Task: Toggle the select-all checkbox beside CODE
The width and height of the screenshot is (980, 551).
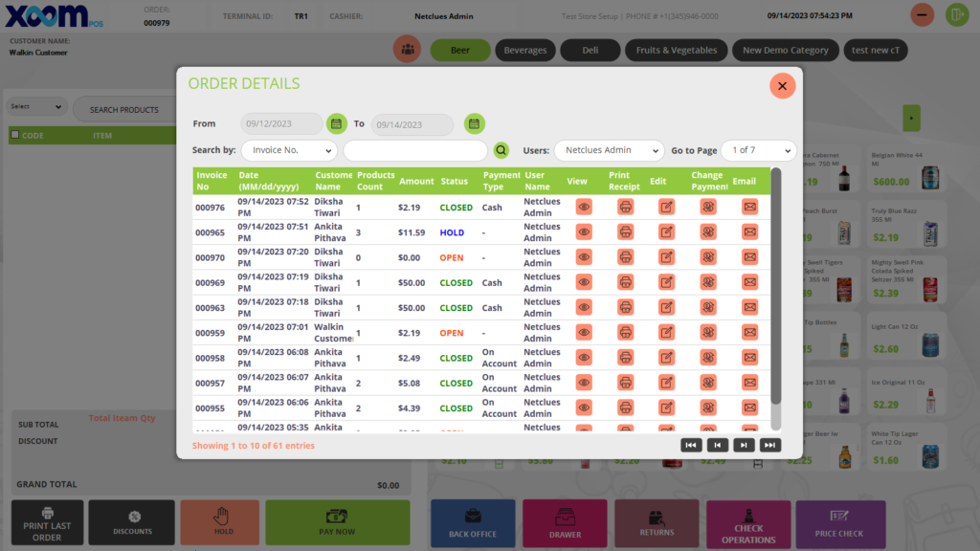Action: tap(14, 135)
